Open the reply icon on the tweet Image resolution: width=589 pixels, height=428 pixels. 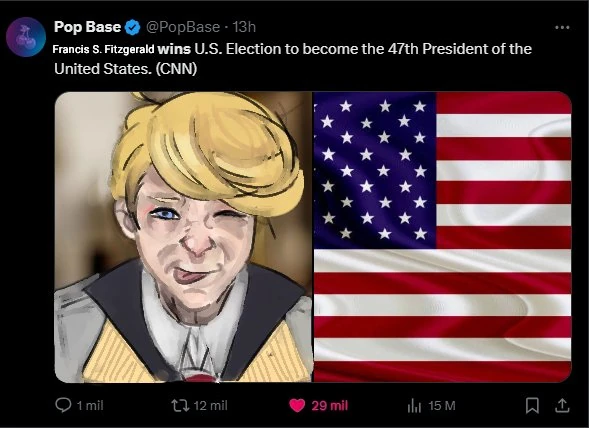[x=63, y=405]
